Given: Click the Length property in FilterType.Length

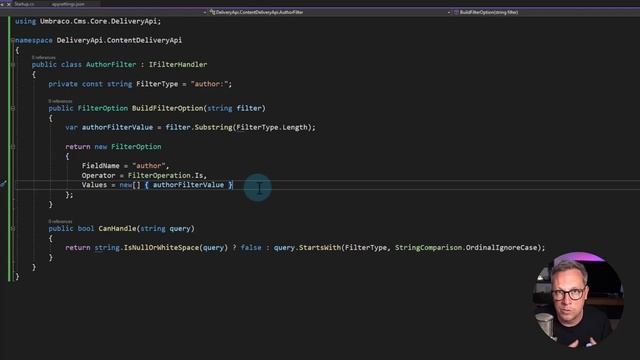Looking at the screenshot, I should (295, 127).
